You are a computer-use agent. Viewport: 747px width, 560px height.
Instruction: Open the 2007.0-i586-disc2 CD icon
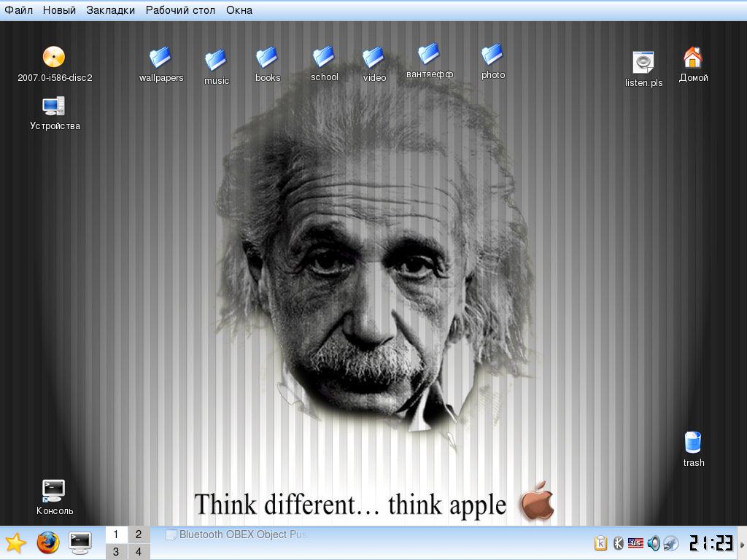coord(54,57)
